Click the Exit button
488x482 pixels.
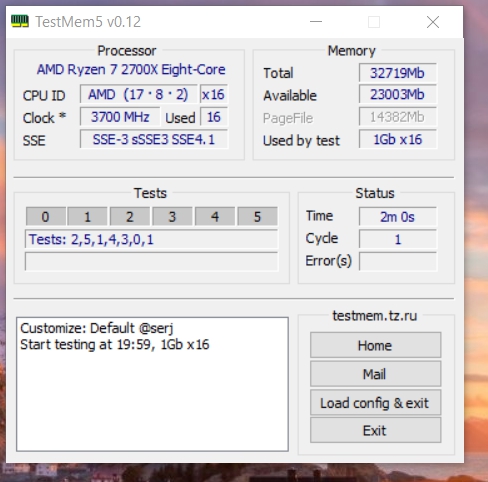pyautogui.click(x=375, y=430)
